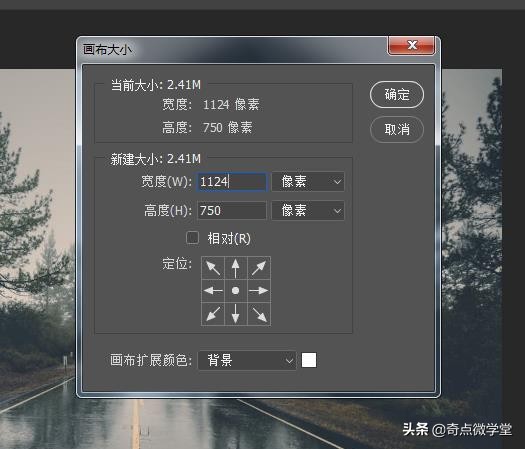525x449 pixels.
Task: Select the top-center anchor arrow
Action: (x=236, y=268)
